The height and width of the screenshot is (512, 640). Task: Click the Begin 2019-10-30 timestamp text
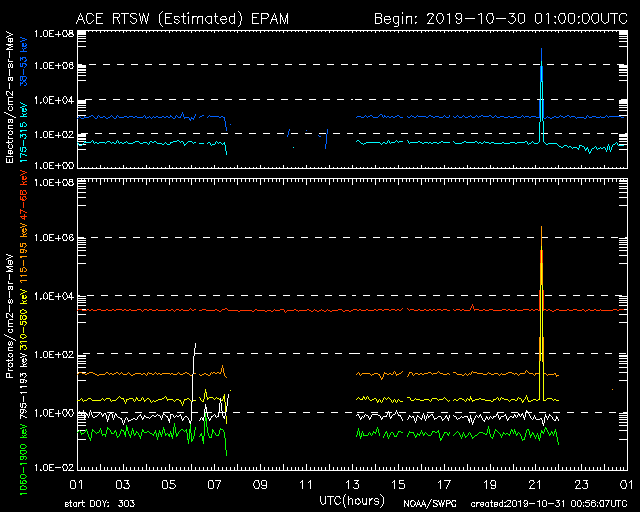coord(500,18)
